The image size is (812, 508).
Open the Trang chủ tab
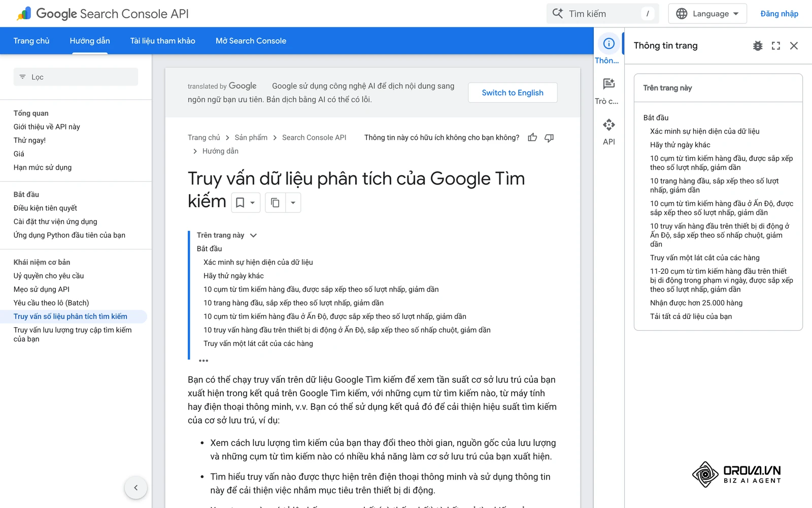[x=31, y=41]
